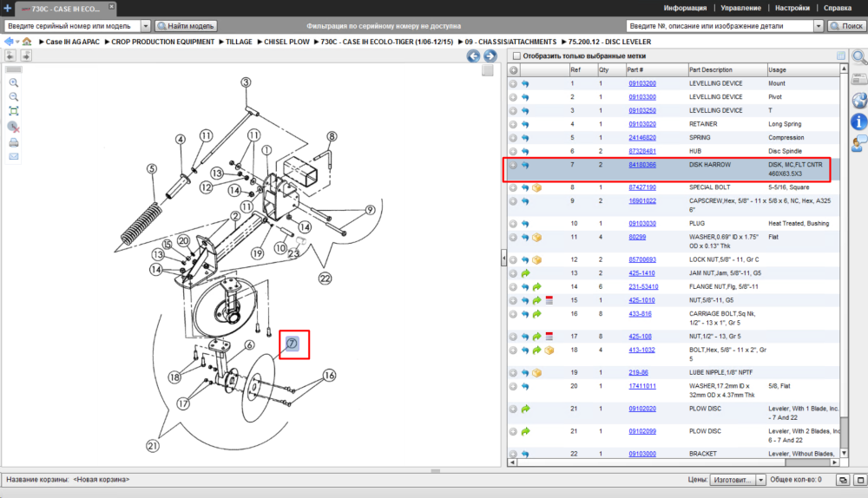868x498 pixels.
Task: Click red list icon on NUT 5/8"-11 row 15
Action: (x=549, y=300)
